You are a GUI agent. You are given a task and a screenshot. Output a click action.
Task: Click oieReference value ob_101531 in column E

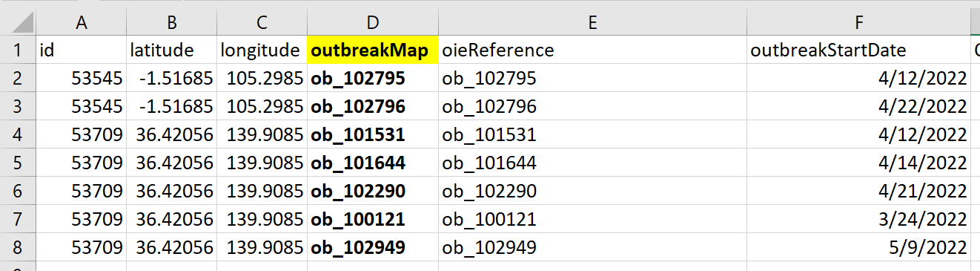[x=592, y=134]
